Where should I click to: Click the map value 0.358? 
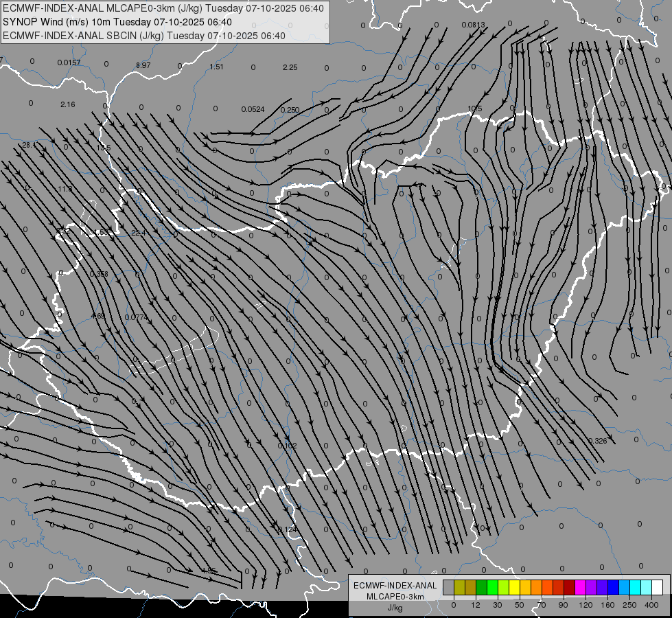point(99,274)
